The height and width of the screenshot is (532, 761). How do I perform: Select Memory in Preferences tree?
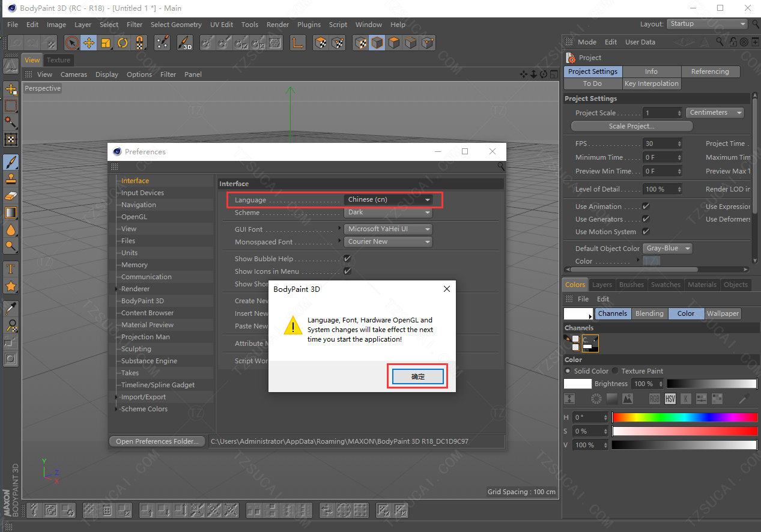135,265
